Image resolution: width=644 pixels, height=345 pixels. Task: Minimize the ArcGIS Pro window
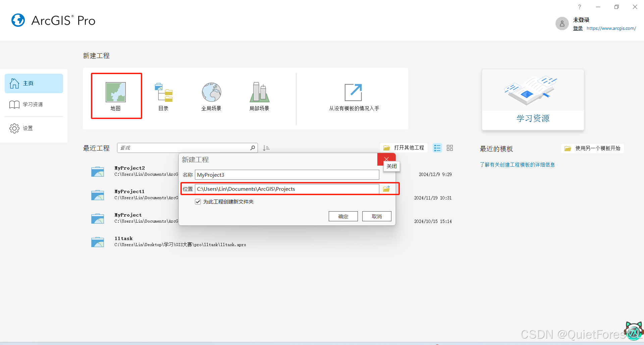click(598, 7)
